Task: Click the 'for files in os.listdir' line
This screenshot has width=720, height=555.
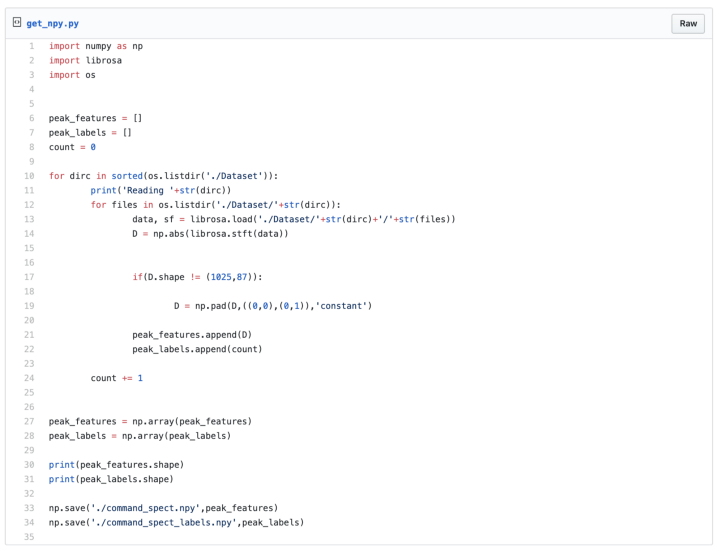Action: pyautogui.click(x=215, y=205)
